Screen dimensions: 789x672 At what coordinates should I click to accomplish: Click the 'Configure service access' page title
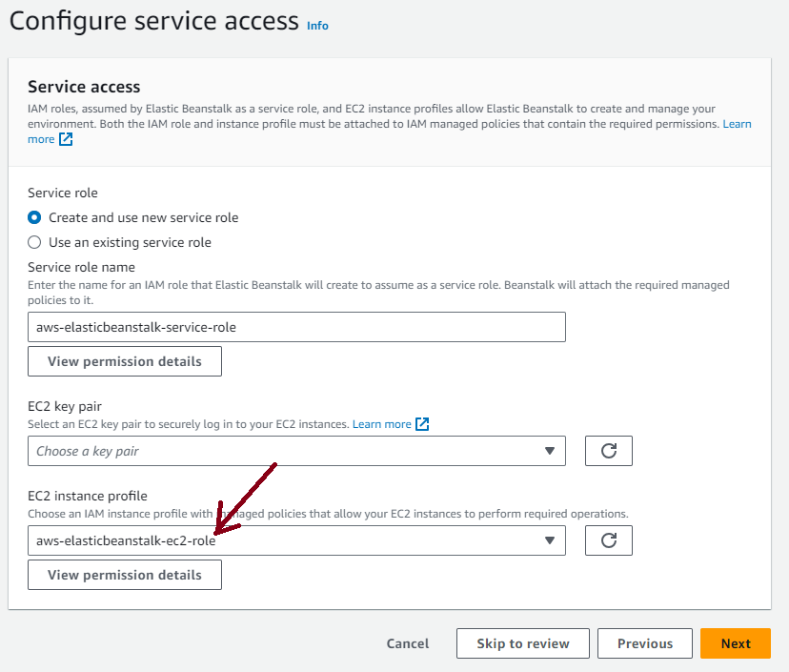(154, 21)
